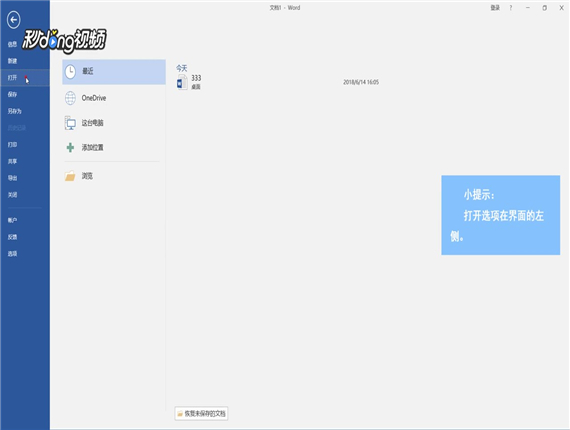Screen dimensions: 570x430
Task: Click the Word document icon for 333
Action: point(182,82)
